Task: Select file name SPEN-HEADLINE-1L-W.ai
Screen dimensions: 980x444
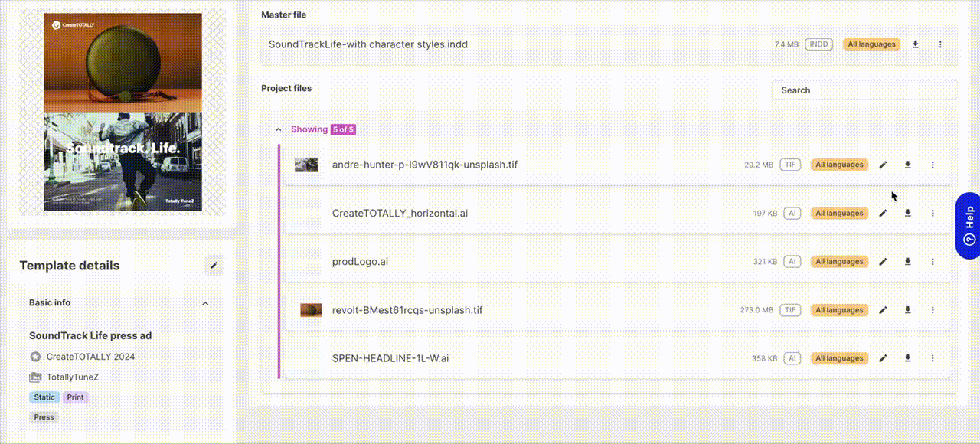Action: click(x=390, y=358)
